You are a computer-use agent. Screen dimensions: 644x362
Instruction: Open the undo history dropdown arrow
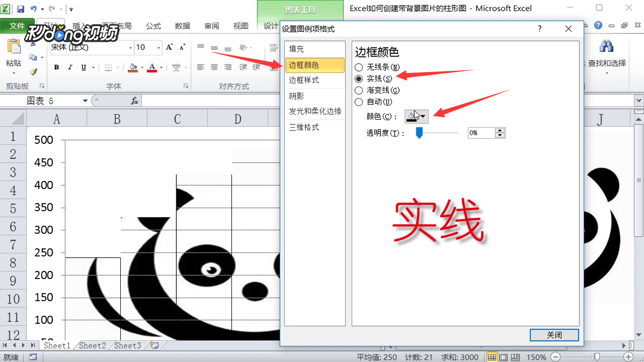coord(42,9)
